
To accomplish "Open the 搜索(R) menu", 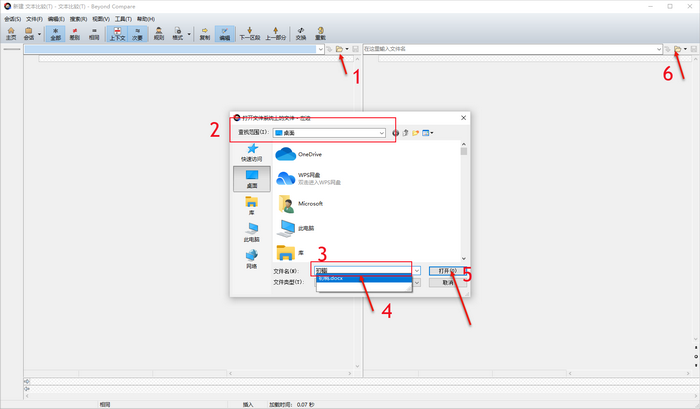I will click(x=79, y=19).
